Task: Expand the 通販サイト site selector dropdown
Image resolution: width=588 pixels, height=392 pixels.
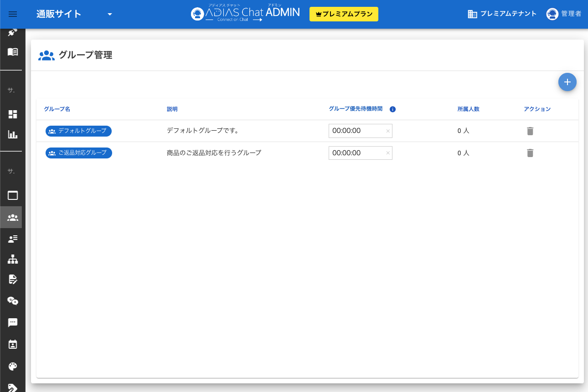Action: pos(109,14)
